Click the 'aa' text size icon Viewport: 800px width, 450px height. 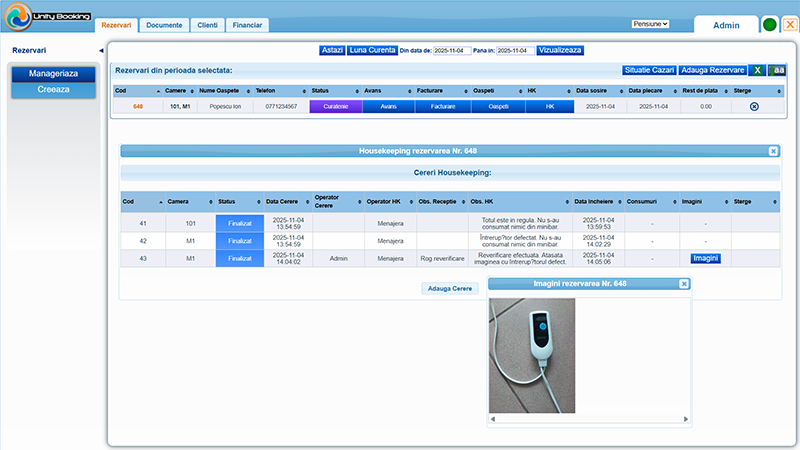click(777, 70)
